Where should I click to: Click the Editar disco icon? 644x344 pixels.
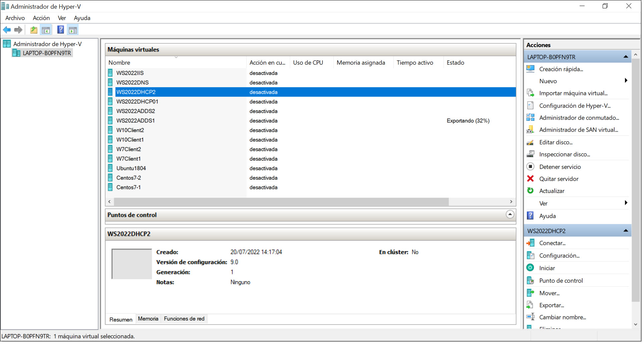(531, 142)
